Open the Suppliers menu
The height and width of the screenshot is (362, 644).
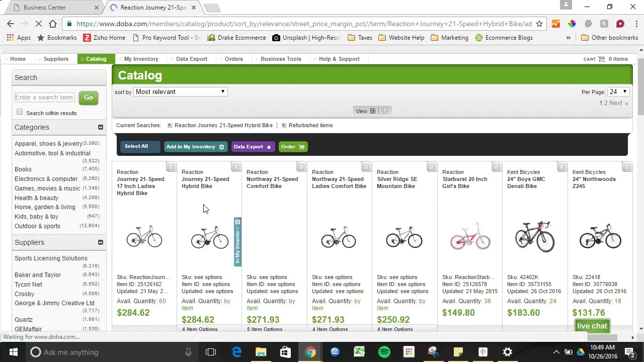click(x=56, y=59)
